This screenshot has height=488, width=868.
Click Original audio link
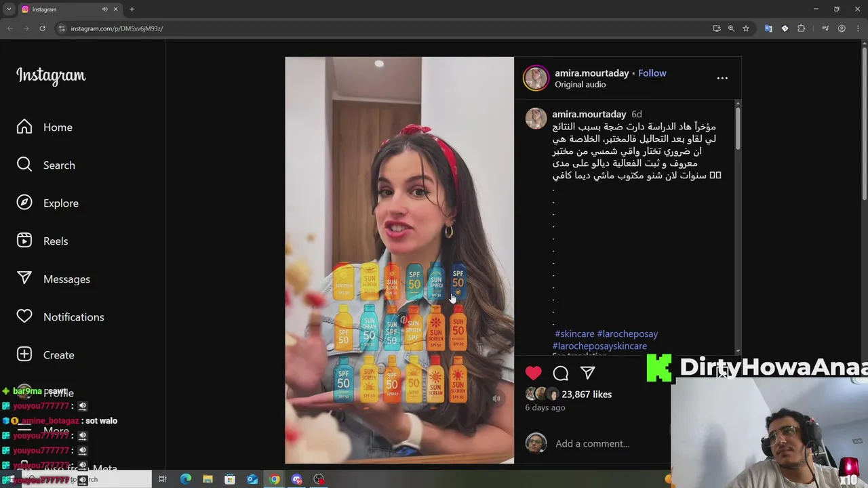tap(580, 85)
